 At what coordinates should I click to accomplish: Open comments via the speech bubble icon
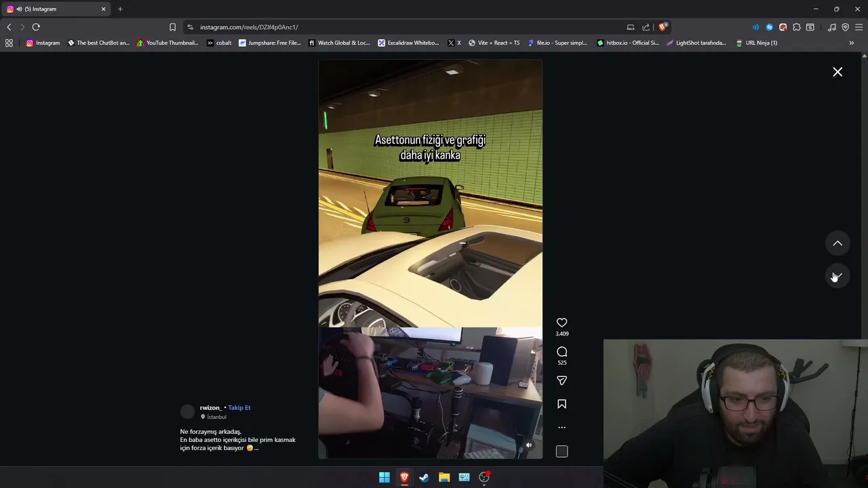click(561, 352)
